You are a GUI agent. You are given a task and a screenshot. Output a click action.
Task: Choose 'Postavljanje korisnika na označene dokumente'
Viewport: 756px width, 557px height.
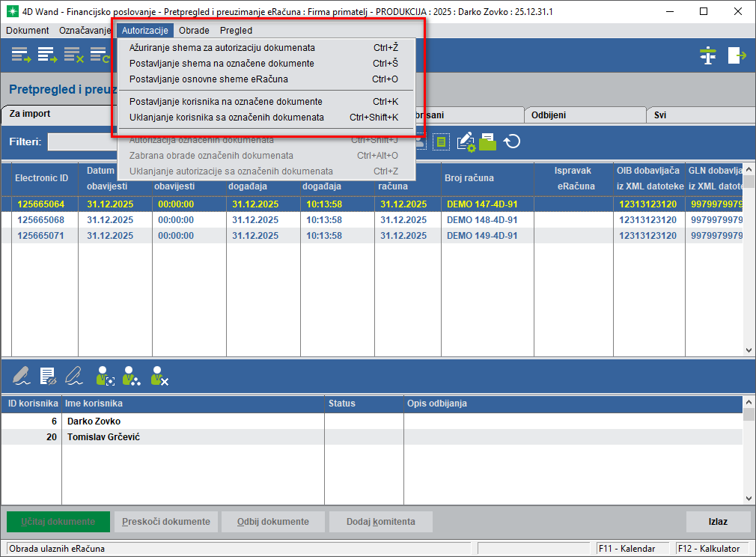[x=226, y=102]
